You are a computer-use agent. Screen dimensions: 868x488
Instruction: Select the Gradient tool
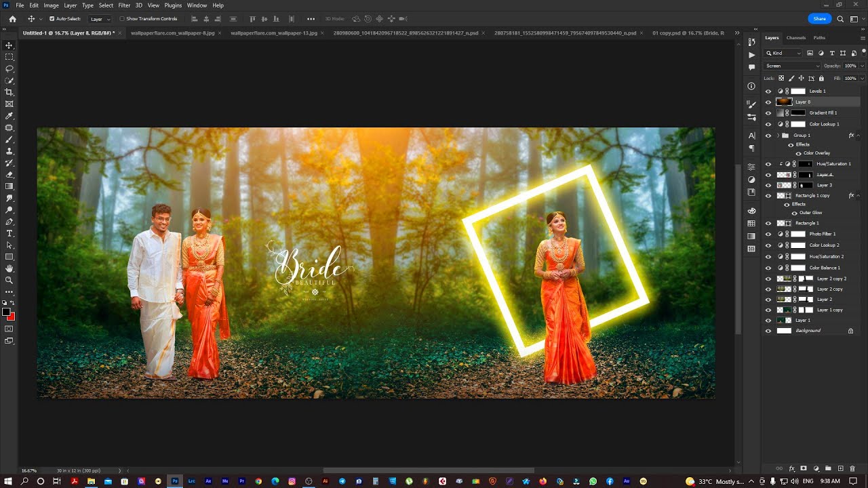pos(9,186)
